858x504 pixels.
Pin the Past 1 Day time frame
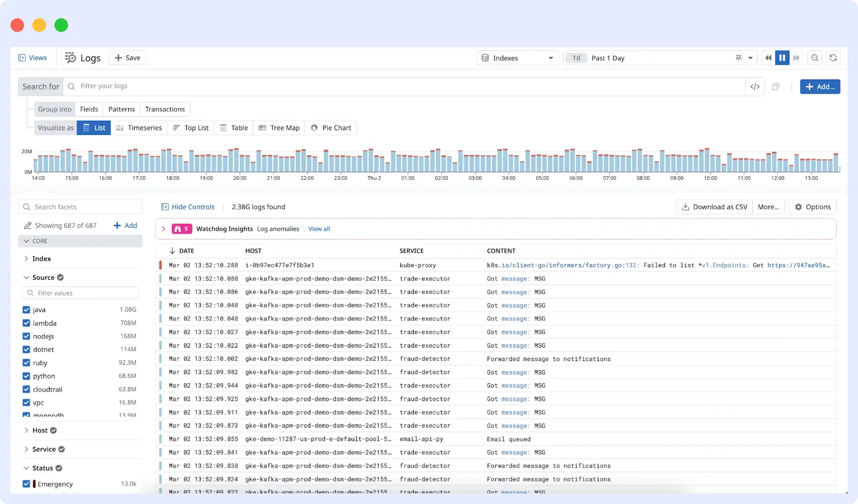click(738, 58)
